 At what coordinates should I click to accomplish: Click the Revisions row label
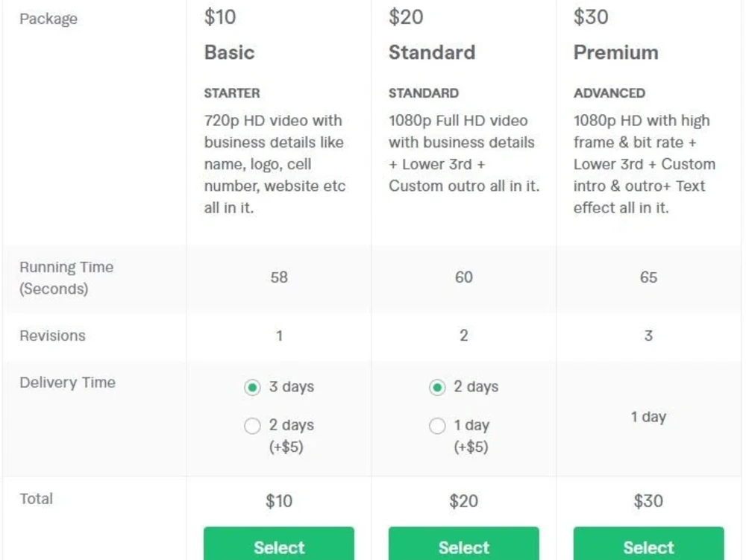(52, 336)
